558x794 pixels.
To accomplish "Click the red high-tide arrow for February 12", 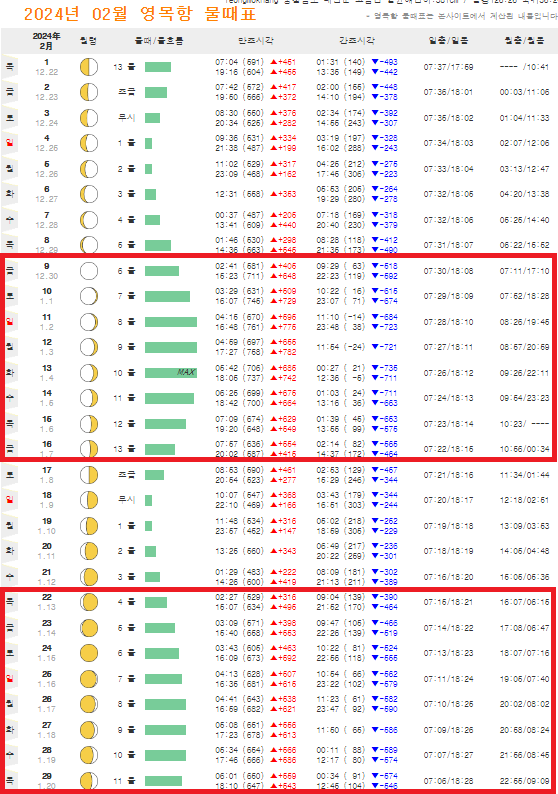I will (x=273, y=342).
